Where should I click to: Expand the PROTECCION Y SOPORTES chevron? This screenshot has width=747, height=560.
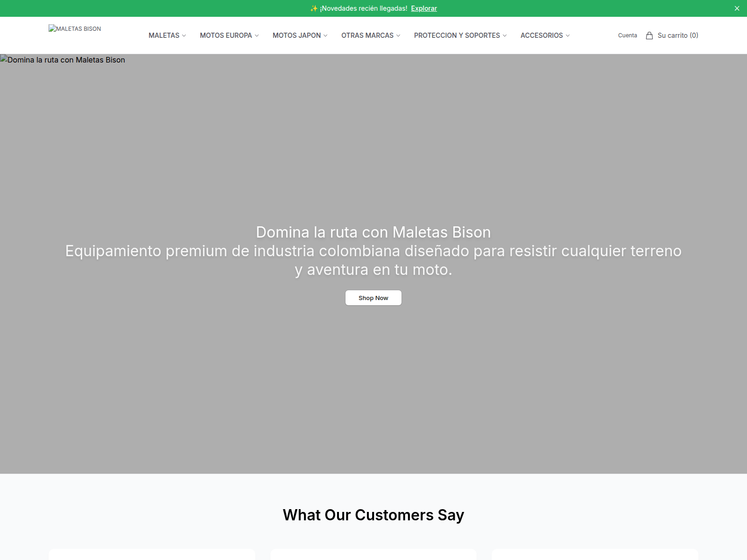tap(505, 35)
